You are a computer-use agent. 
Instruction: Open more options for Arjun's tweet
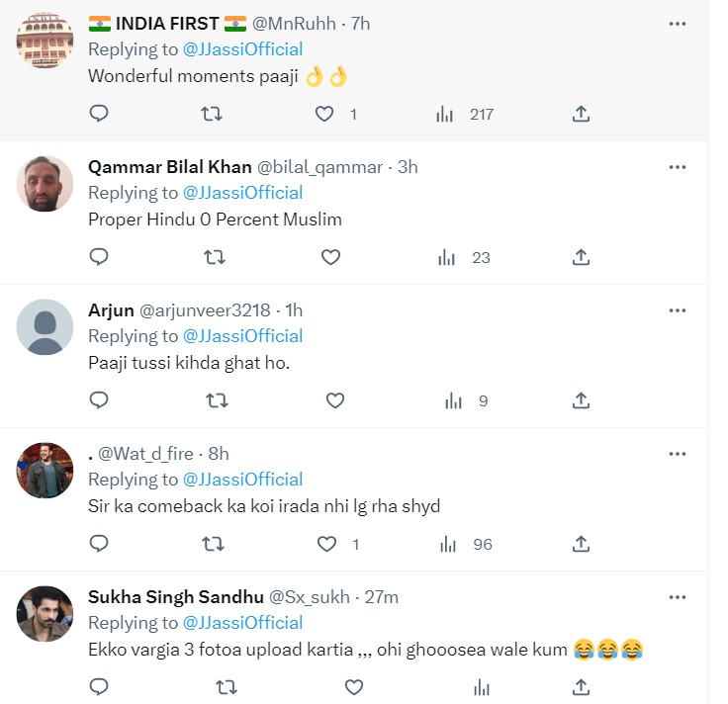click(x=678, y=310)
